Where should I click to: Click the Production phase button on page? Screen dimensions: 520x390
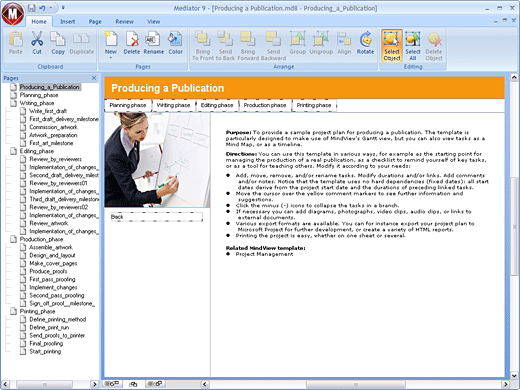[x=265, y=105]
